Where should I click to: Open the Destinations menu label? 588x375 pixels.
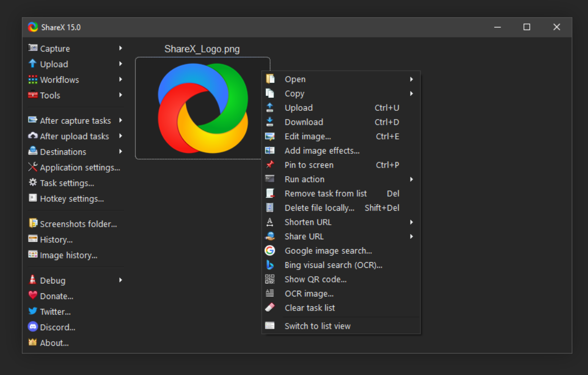(63, 152)
